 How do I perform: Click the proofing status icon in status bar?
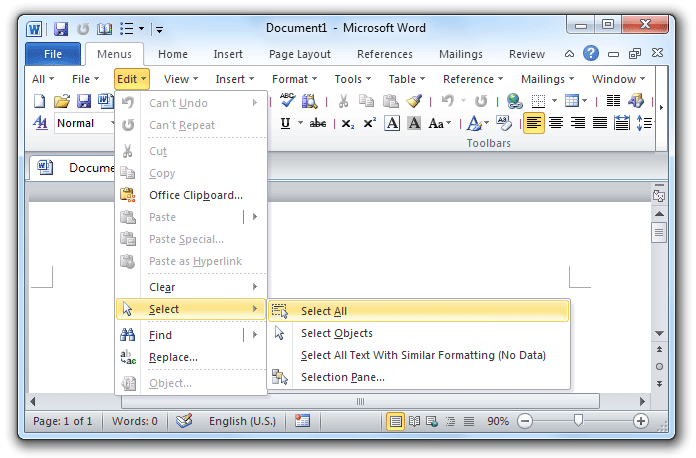pos(183,422)
